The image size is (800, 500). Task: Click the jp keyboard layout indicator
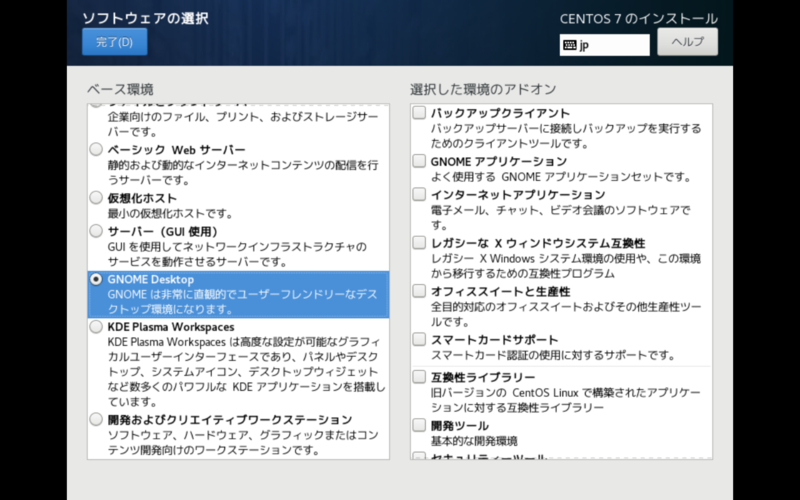point(605,45)
